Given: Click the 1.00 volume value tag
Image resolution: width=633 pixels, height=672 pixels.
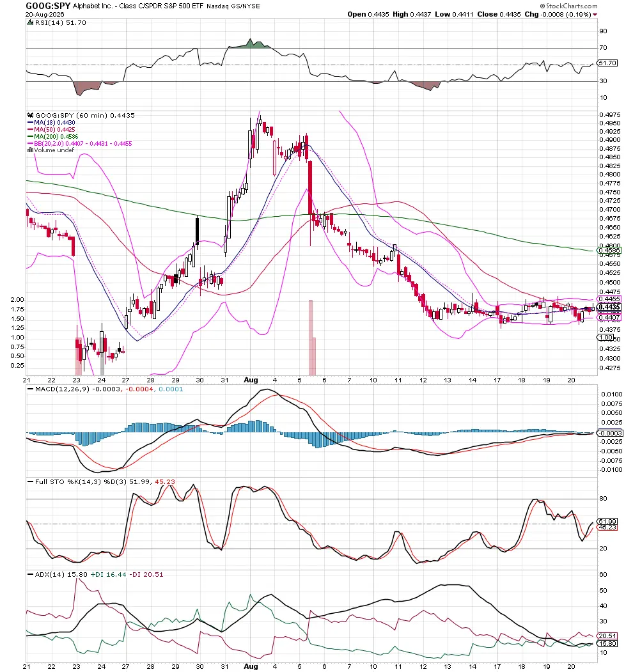Looking at the screenshot, I should click(606, 338).
